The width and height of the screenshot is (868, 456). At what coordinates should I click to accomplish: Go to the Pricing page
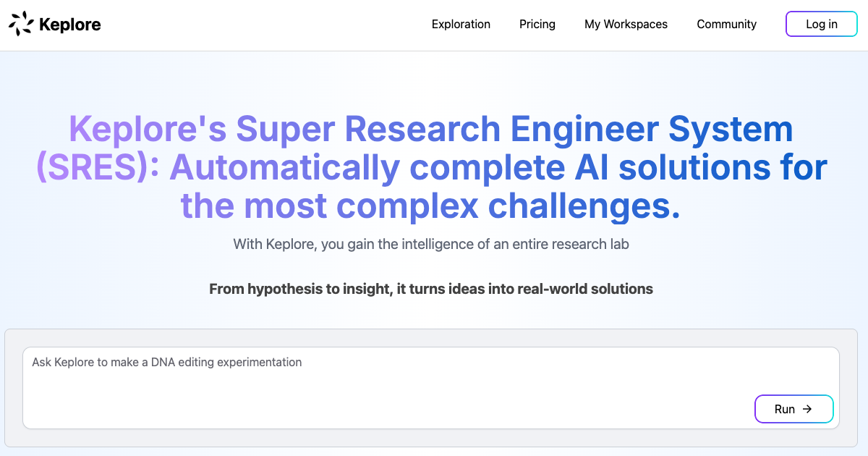(x=537, y=24)
